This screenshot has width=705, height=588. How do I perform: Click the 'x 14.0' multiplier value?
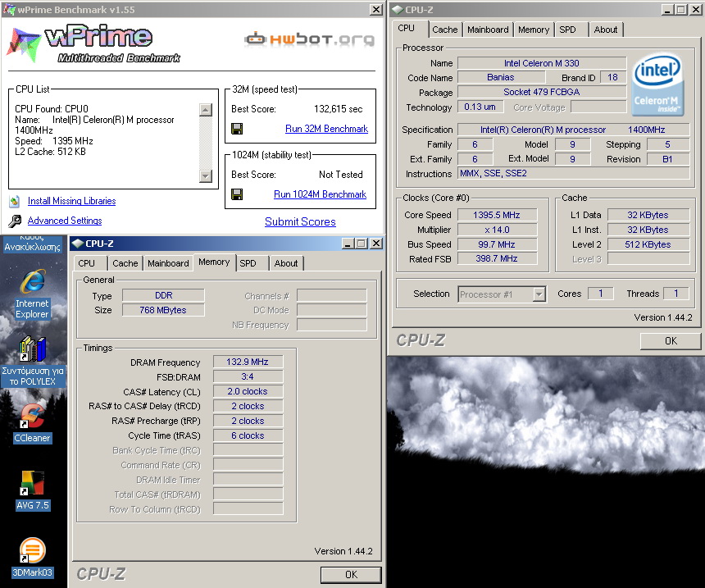click(x=497, y=230)
